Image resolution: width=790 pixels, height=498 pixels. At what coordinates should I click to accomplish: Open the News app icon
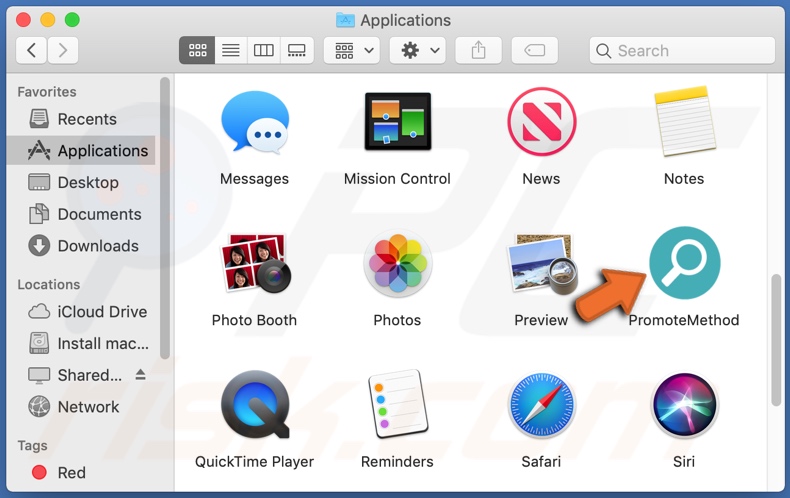pyautogui.click(x=542, y=121)
